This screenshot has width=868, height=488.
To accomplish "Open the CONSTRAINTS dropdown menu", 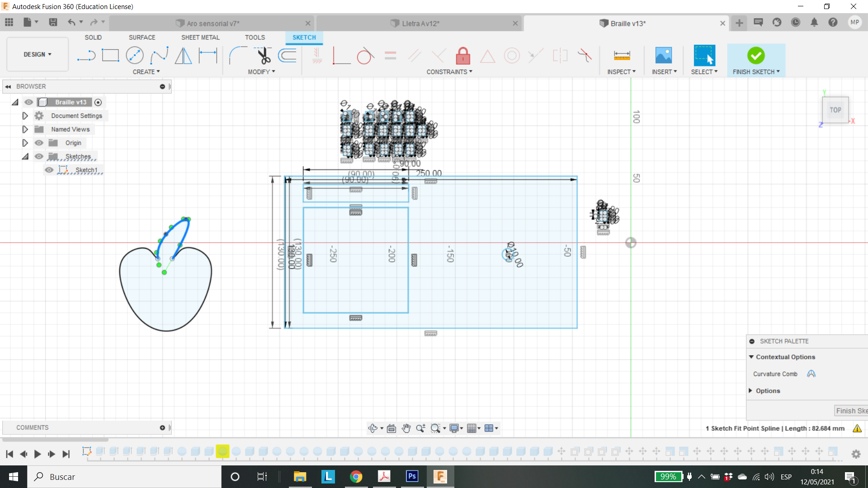I will [x=449, y=72].
